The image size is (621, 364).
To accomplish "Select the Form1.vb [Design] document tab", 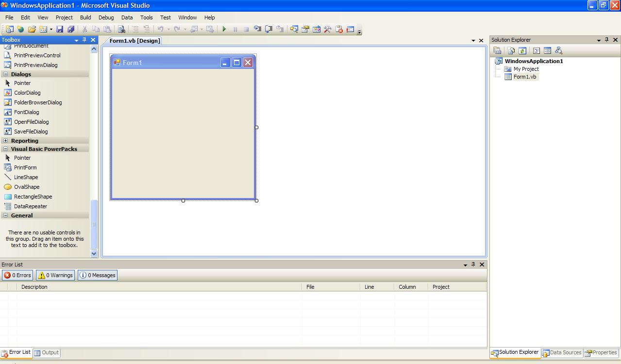I will (x=134, y=41).
